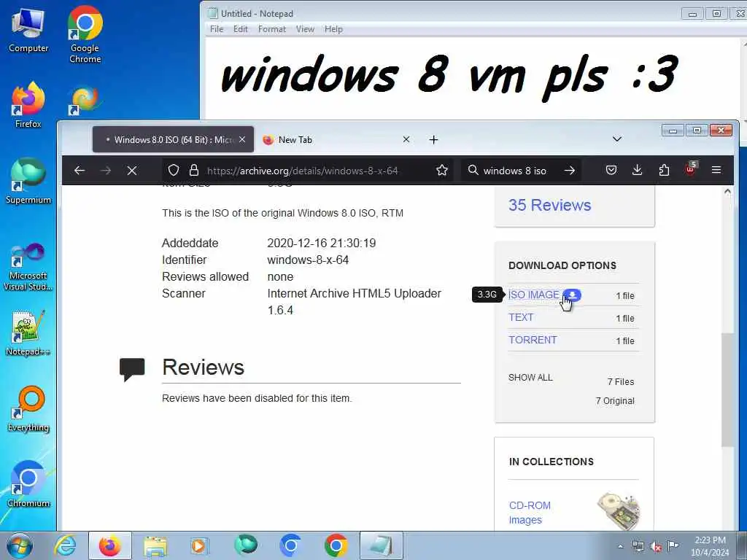Open Windows Explorer folder from taskbar
The image size is (747, 560).
(x=155, y=545)
